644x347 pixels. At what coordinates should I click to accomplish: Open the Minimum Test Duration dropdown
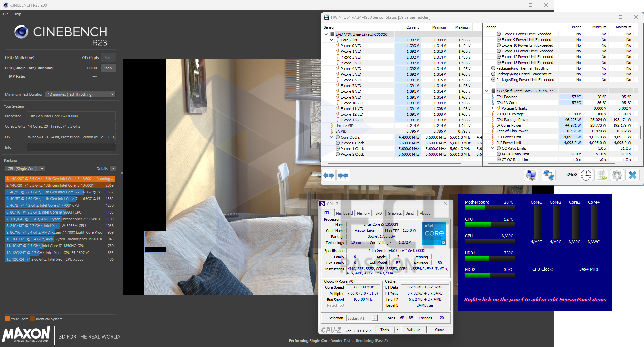click(x=80, y=94)
